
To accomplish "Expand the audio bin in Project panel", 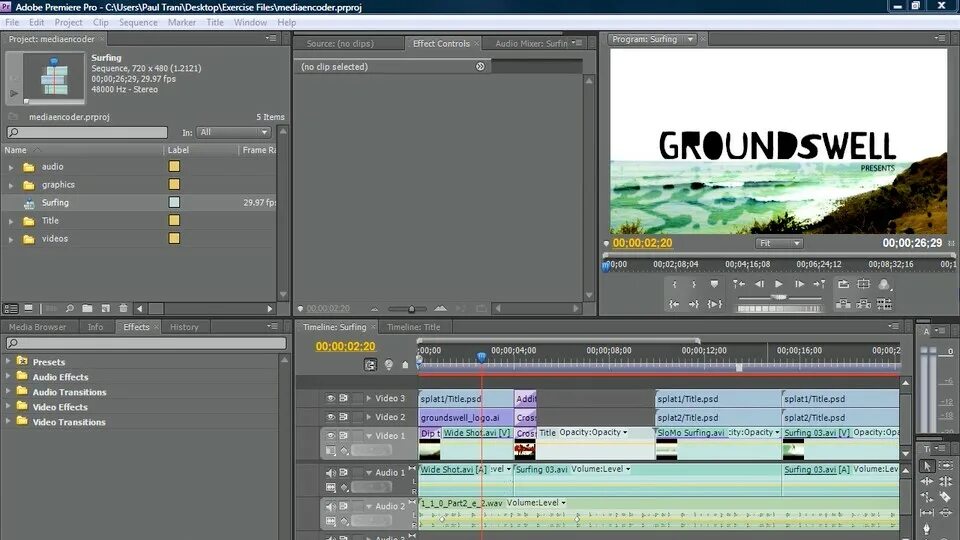I will point(10,167).
